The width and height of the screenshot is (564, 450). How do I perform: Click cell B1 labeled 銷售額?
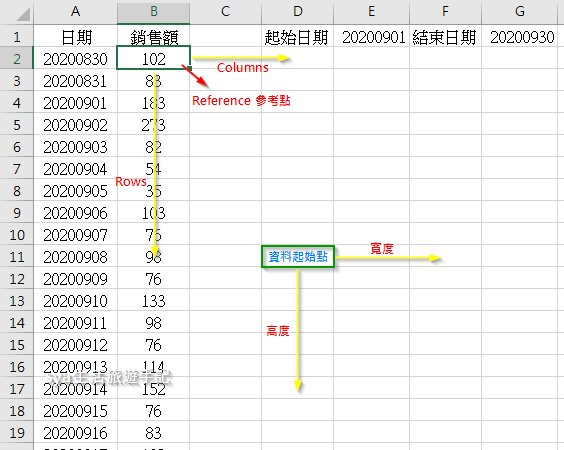[154, 37]
